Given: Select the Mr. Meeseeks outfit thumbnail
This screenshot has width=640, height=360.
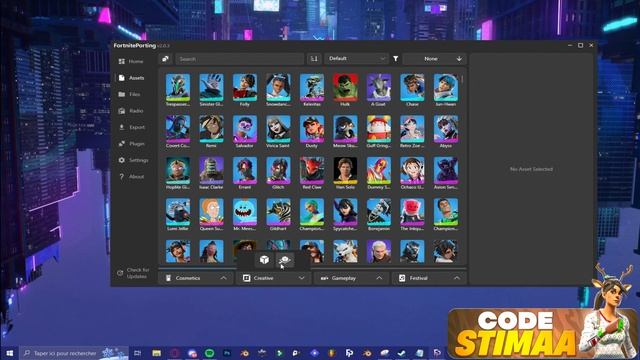Looking at the screenshot, I should coord(245,212).
